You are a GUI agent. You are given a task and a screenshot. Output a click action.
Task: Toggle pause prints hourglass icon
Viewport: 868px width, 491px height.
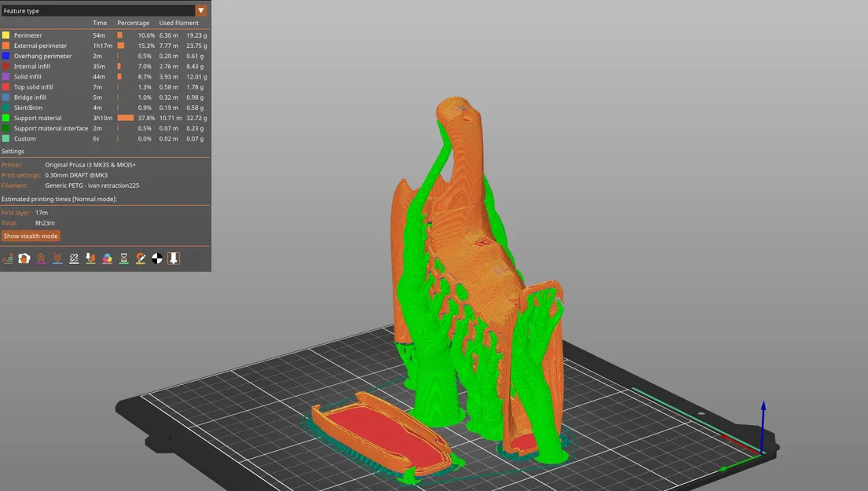click(124, 258)
